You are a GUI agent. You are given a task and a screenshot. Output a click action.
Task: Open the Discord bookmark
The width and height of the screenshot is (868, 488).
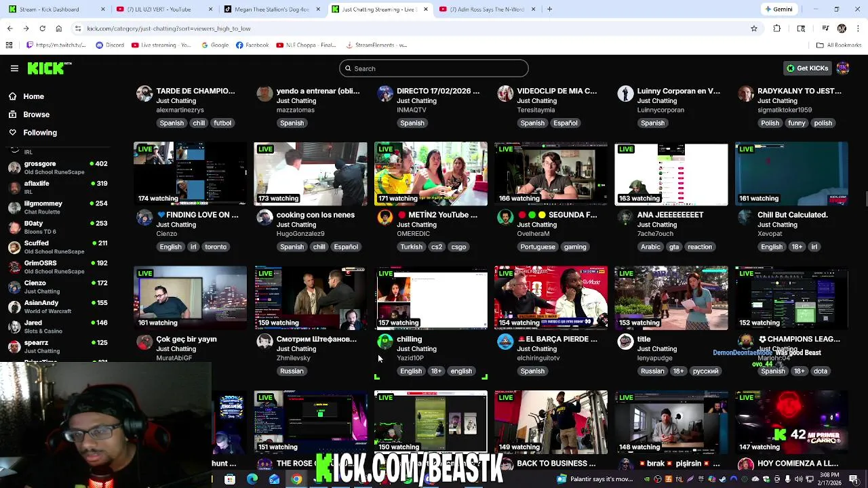coord(110,45)
